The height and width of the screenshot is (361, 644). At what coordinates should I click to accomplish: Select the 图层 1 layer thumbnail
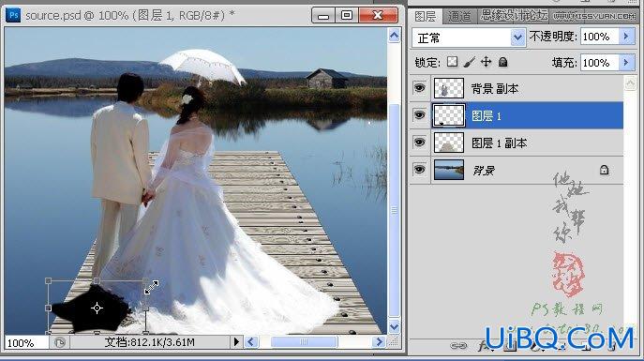(448, 115)
